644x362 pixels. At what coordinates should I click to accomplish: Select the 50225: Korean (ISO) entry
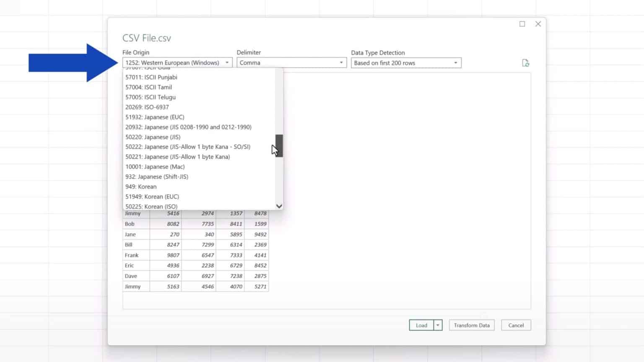click(151, 206)
